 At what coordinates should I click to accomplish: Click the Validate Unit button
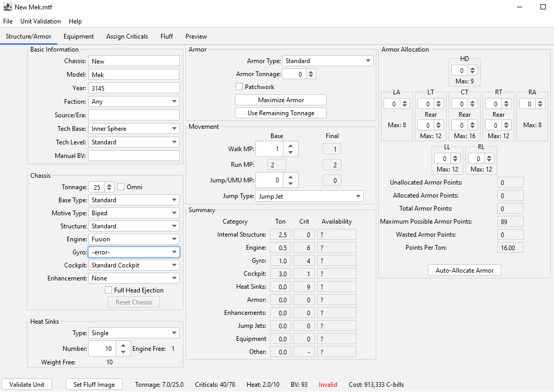pos(27,384)
